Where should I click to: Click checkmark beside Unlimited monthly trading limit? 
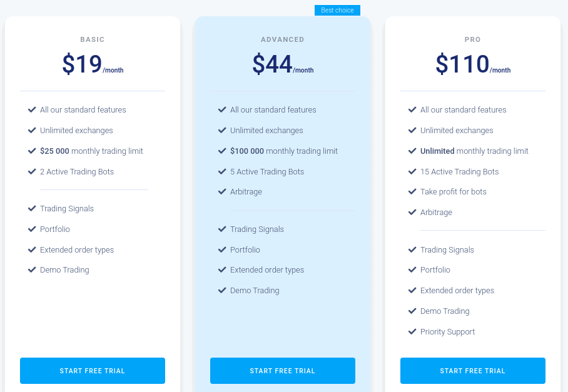point(412,151)
